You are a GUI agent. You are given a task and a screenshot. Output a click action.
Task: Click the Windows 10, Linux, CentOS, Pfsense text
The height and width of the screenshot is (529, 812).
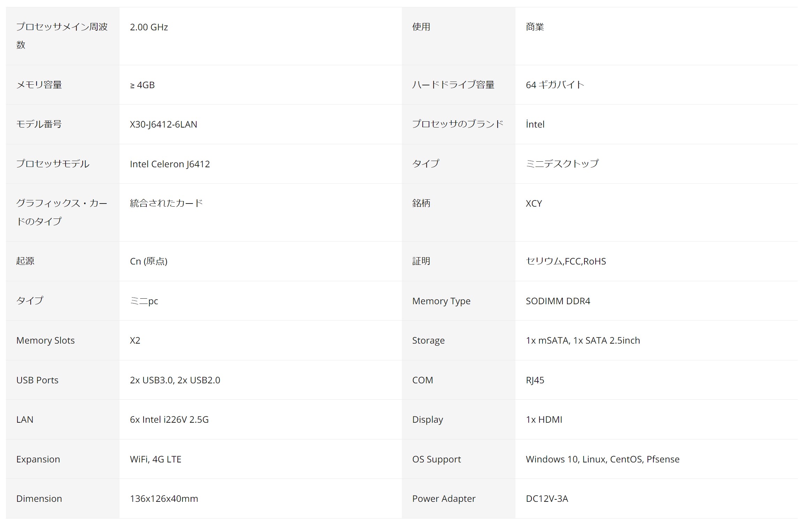point(602,459)
